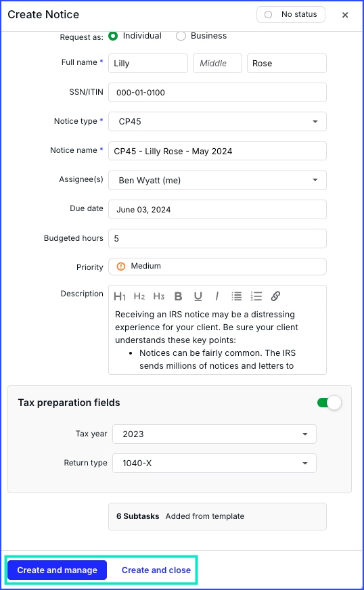This screenshot has height=590, width=364.
Task: Insert bulleted list in description
Action: (x=237, y=296)
